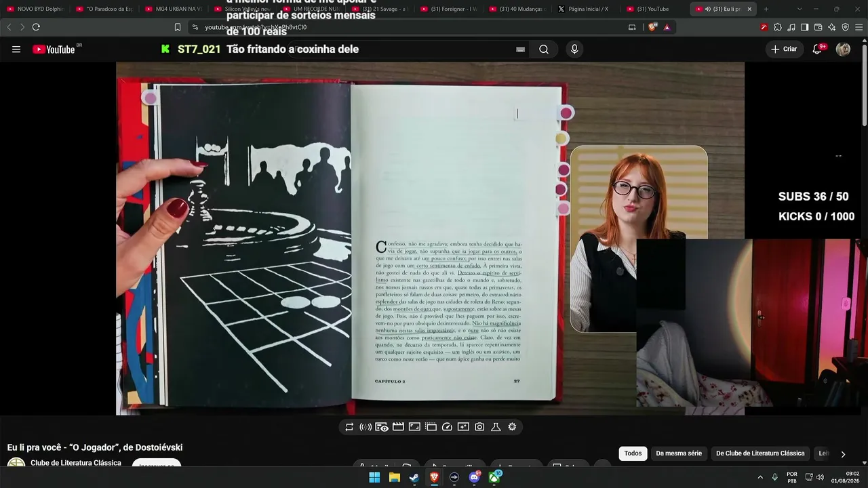
Task: Click the clapperboard icon in player toolbar
Action: click(x=398, y=427)
